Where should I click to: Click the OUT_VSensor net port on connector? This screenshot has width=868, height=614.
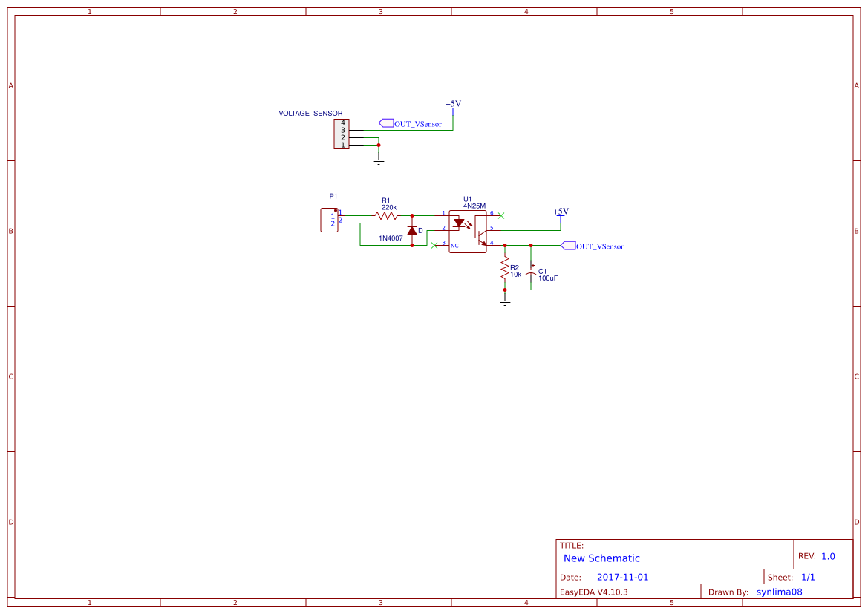click(x=410, y=123)
